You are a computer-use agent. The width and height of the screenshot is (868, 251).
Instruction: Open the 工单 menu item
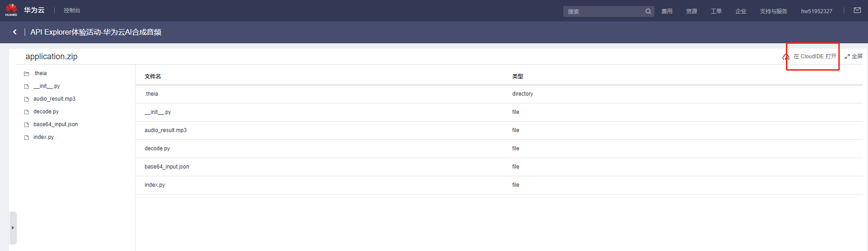point(716,11)
